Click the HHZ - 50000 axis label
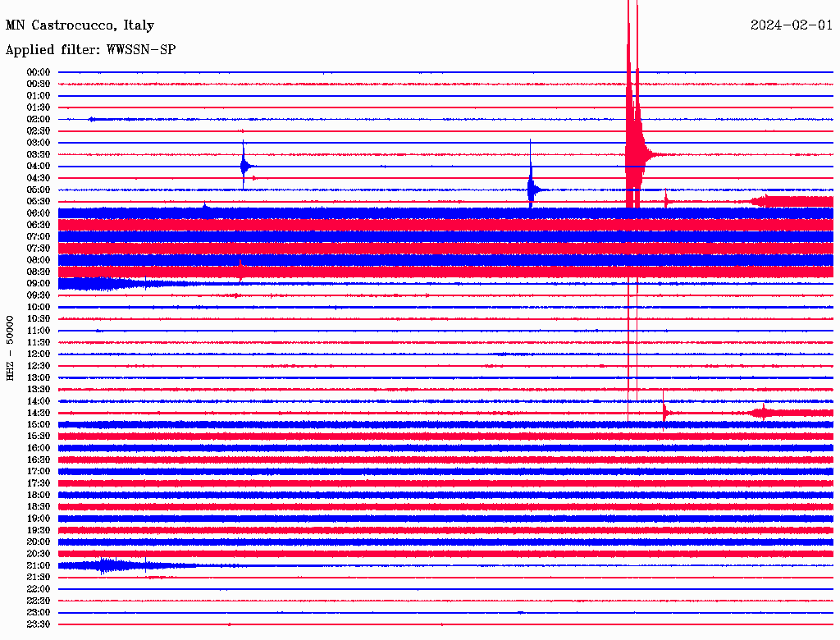The image size is (840, 640). point(10,348)
